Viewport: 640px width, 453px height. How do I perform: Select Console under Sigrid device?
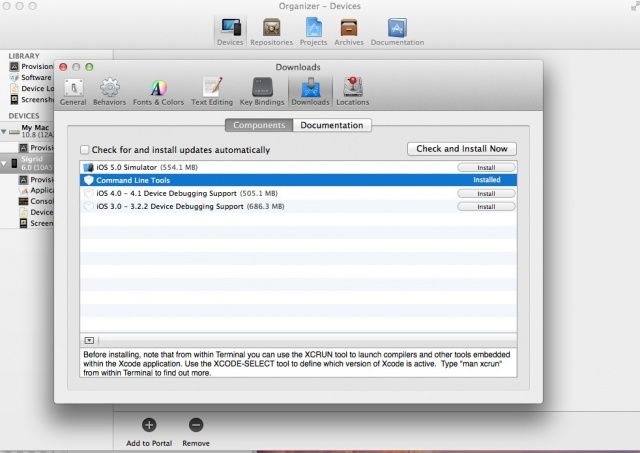pos(36,201)
